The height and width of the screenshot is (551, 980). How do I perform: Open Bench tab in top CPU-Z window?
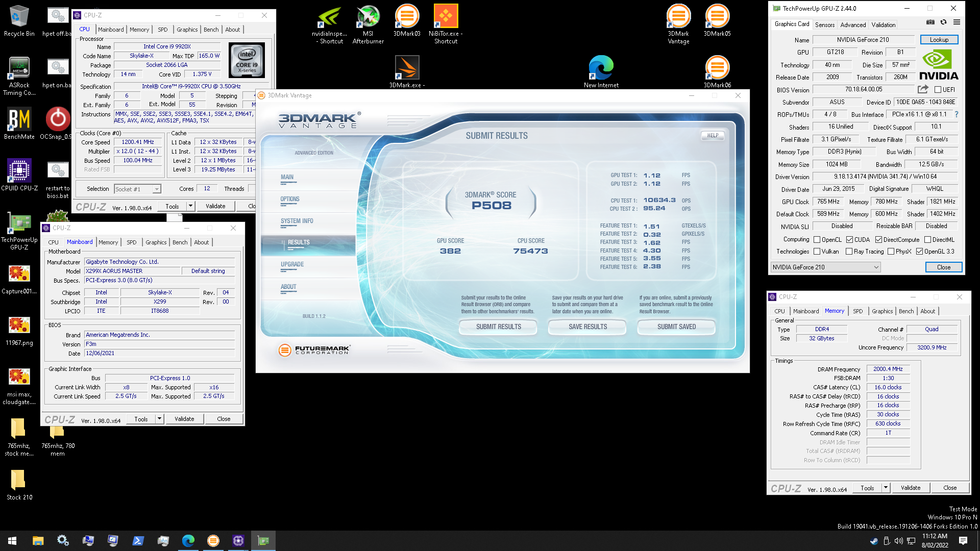coord(211,30)
